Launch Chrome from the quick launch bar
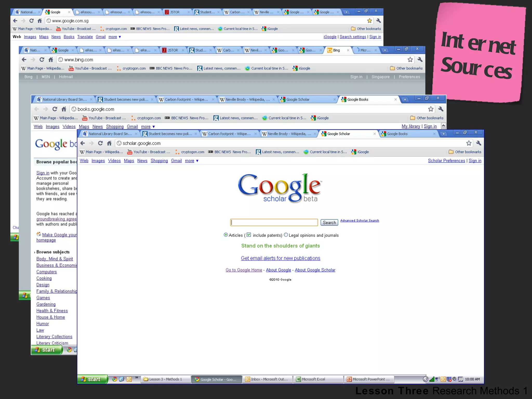 coord(114,379)
